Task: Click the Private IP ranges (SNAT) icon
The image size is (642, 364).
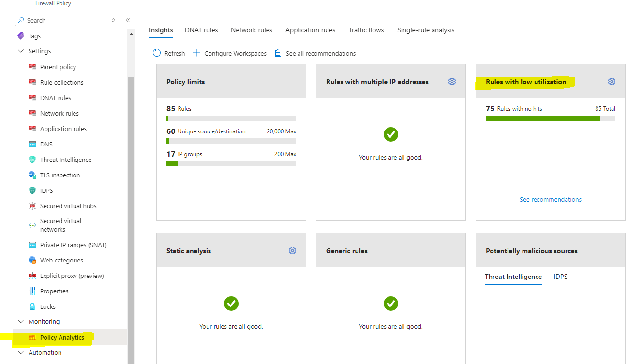Action: pos(32,245)
